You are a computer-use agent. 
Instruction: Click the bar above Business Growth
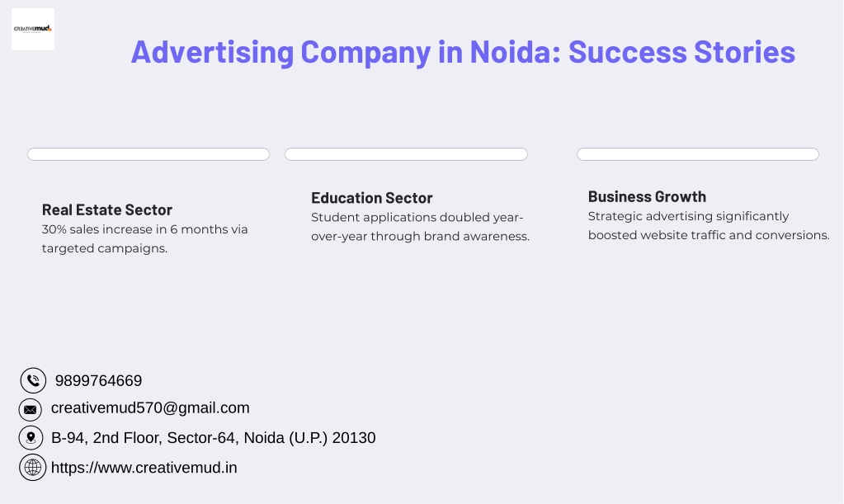[698, 154]
